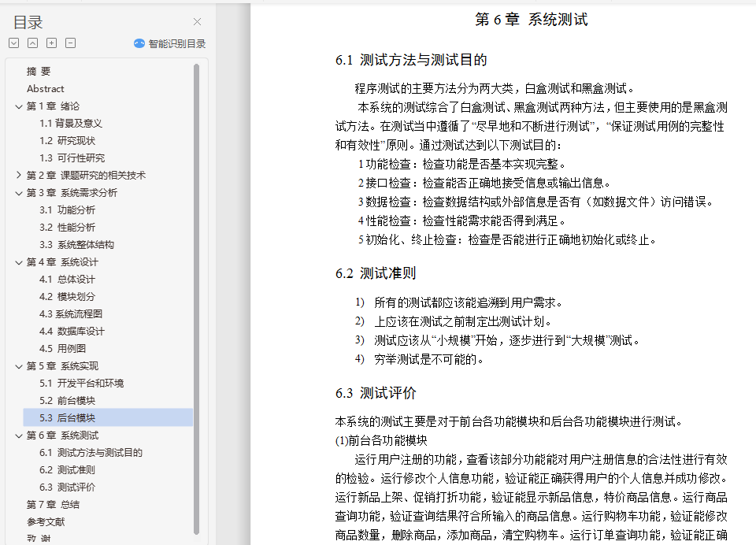Click the text (1)前台各功能模块
756x545 pixels.
click(381, 440)
